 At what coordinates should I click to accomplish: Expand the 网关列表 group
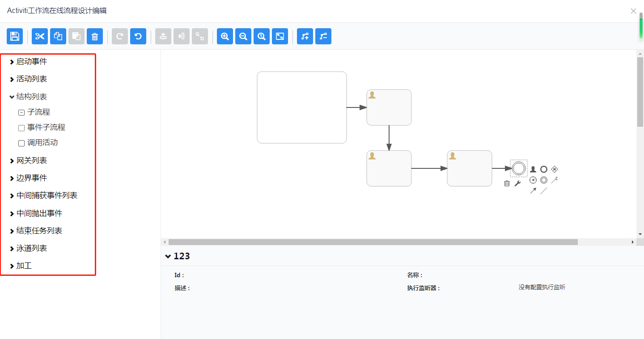[x=12, y=160]
